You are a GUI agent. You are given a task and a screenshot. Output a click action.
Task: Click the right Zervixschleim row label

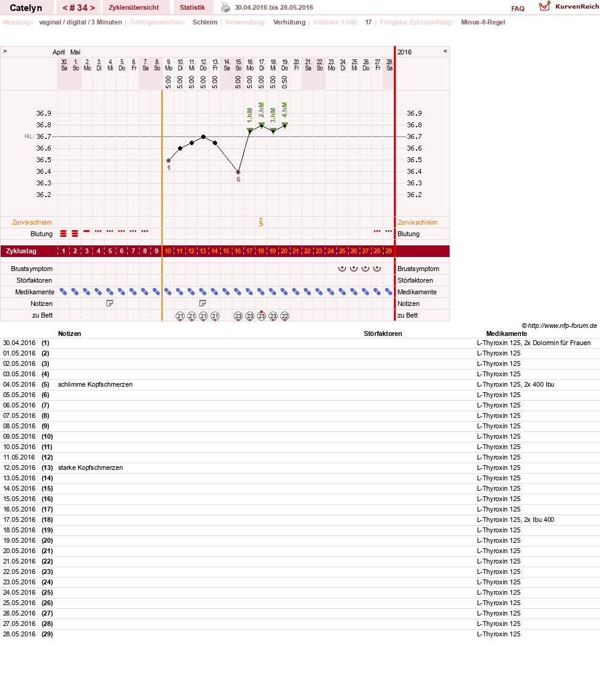coord(417,222)
